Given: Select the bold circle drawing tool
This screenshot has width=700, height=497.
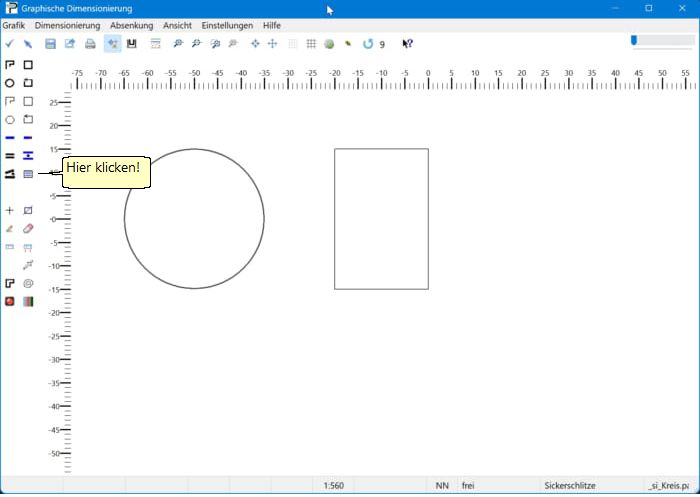Looking at the screenshot, I should pyautogui.click(x=10, y=83).
